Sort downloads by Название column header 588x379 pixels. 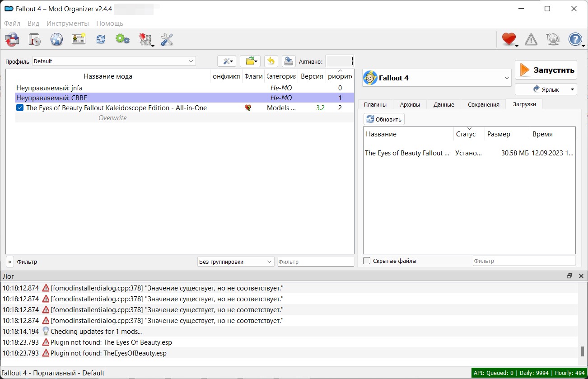point(408,134)
